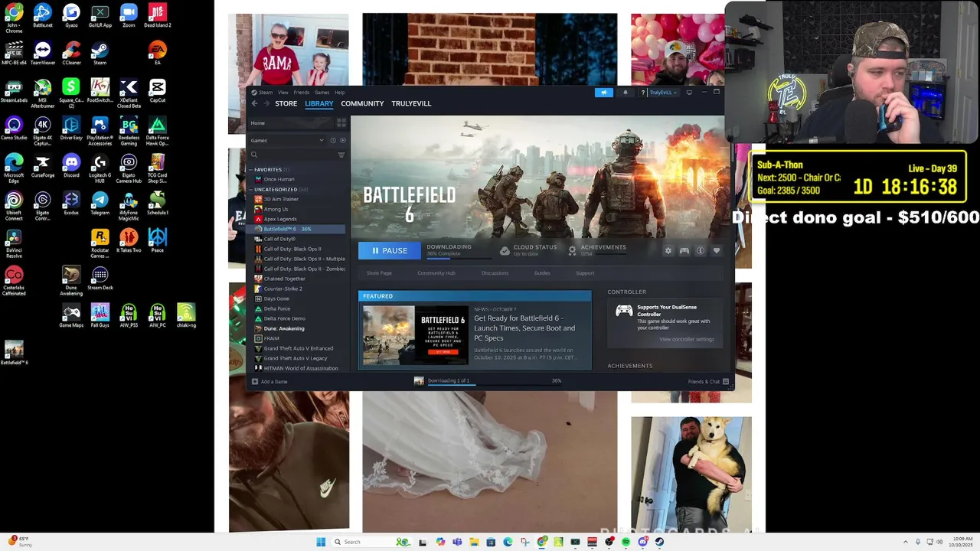Toggle favorite heart icon for Battlefield 6
Image resolution: width=980 pixels, height=551 pixels.
coord(717,250)
